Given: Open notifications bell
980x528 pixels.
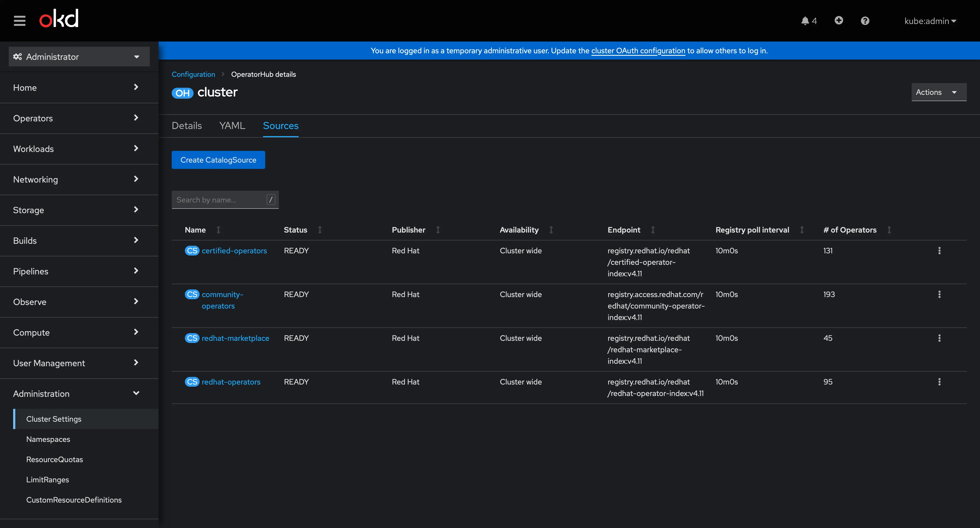Looking at the screenshot, I should coord(809,21).
